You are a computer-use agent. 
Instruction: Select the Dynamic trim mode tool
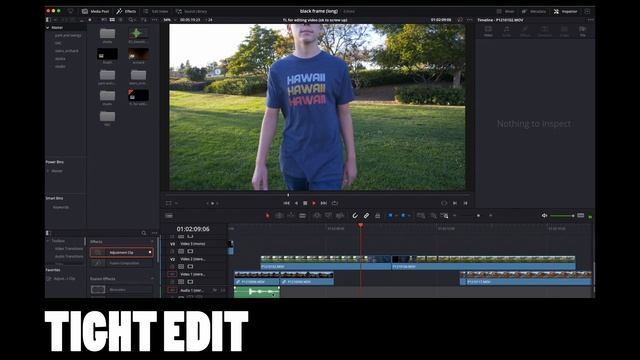pos(291,216)
